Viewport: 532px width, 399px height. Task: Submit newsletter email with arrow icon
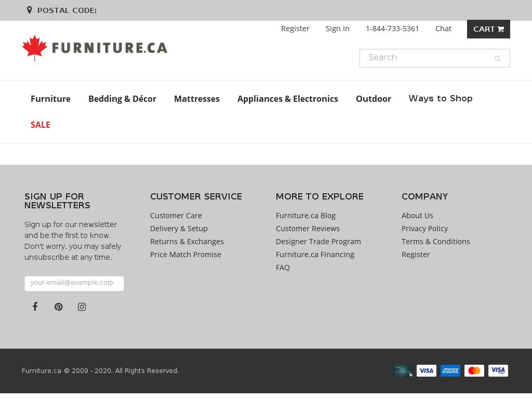(x=112, y=284)
